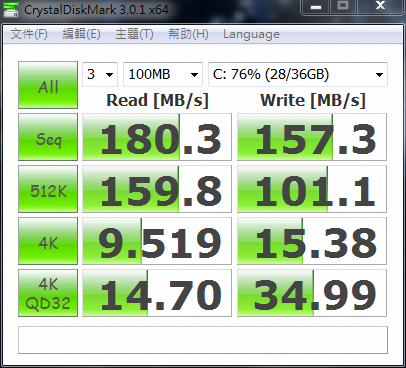Start the 4K random test
The width and height of the screenshot is (406, 368).
tap(48, 241)
